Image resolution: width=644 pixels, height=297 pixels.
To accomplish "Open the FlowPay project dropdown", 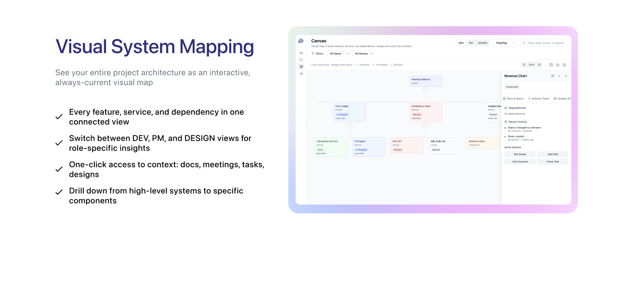I will [505, 43].
